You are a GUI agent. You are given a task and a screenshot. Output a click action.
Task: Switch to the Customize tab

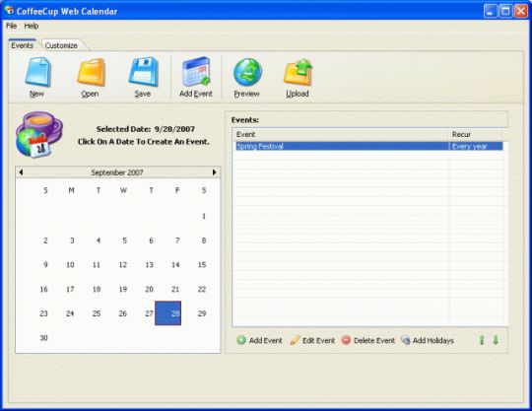61,45
